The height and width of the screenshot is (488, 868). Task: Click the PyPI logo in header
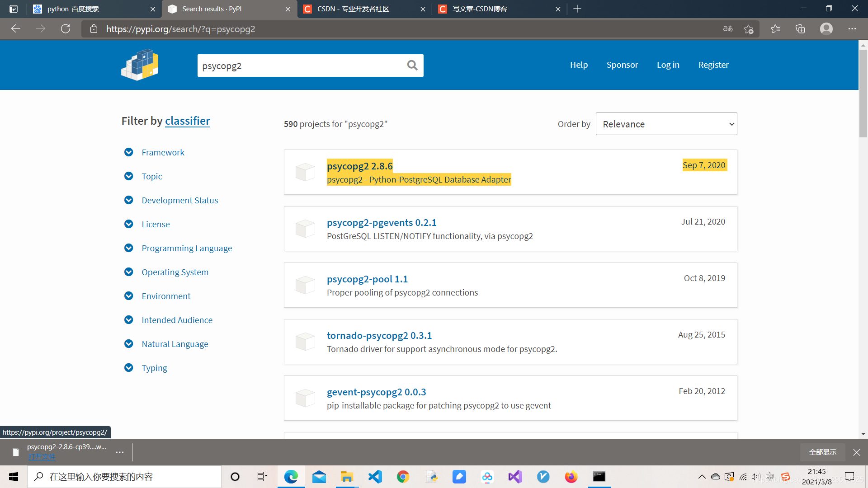tap(140, 65)
